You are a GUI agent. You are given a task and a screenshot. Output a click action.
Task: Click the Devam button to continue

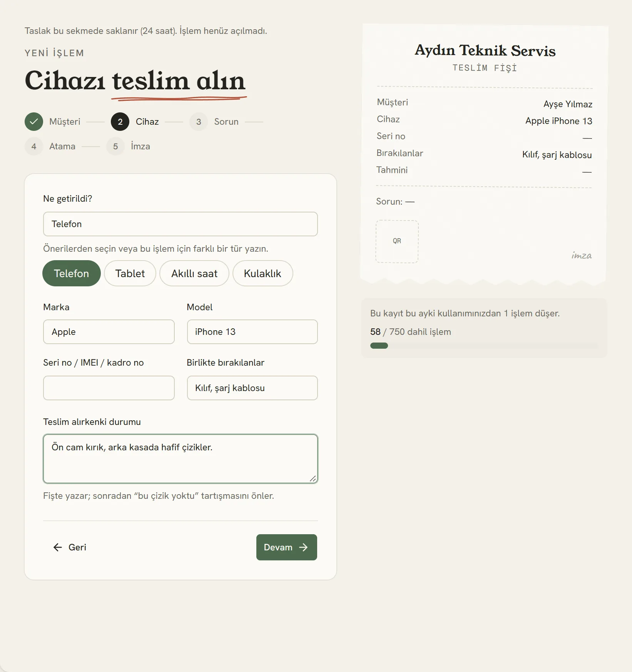click(x=287, y=547)
